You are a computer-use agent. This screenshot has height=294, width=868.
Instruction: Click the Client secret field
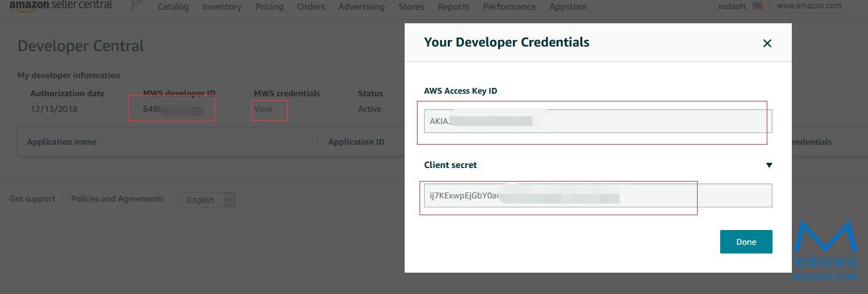tap(598, 195)
